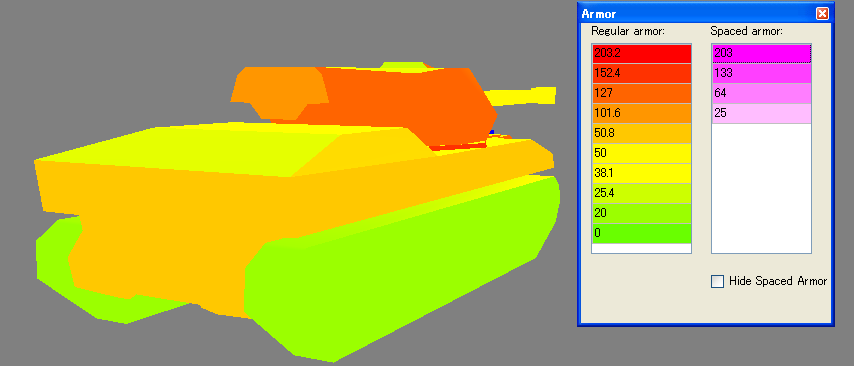
Task: Close the Armor window
Action: point(822,14)
